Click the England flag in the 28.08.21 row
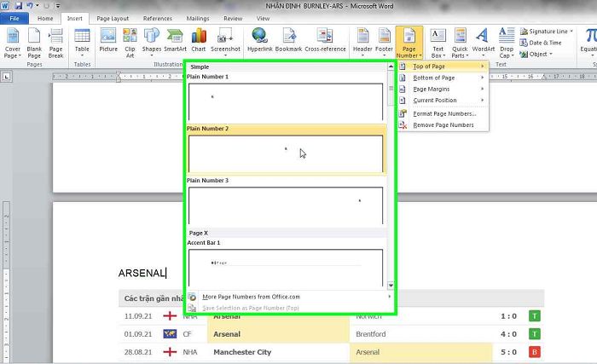This screenshot has height=364, width=597. 170,352
